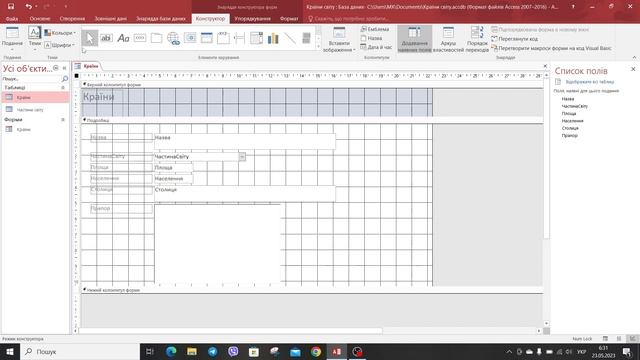Select the Hyperlink globe control
The image size is (640, 360).
[x=173, y=38]
